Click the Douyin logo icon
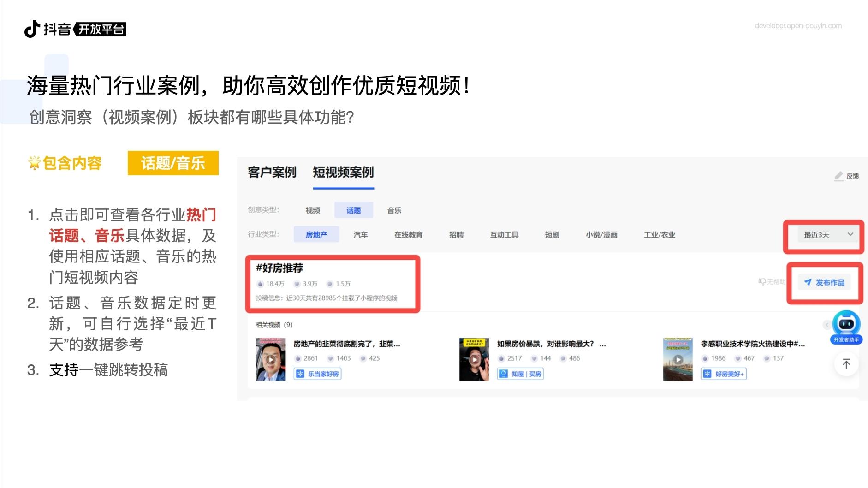This screenshot has height=488, width=868. (x=32, y=29)
